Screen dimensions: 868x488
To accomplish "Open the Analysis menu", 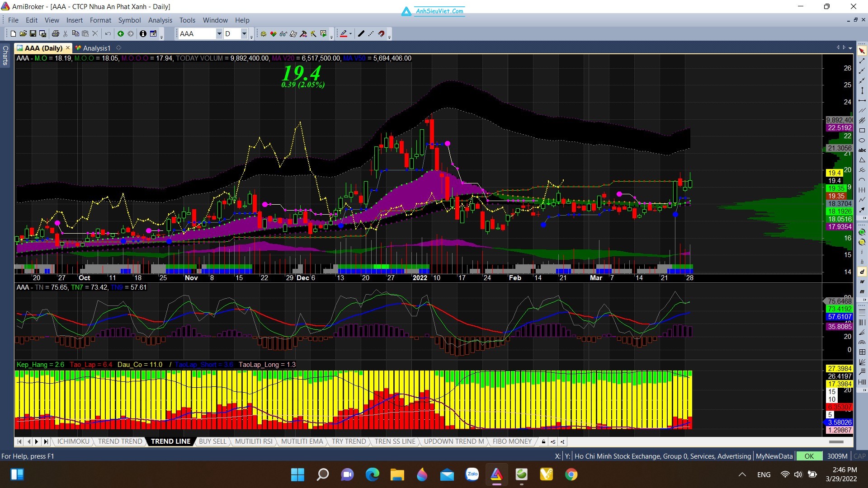I will pos(160,20).
